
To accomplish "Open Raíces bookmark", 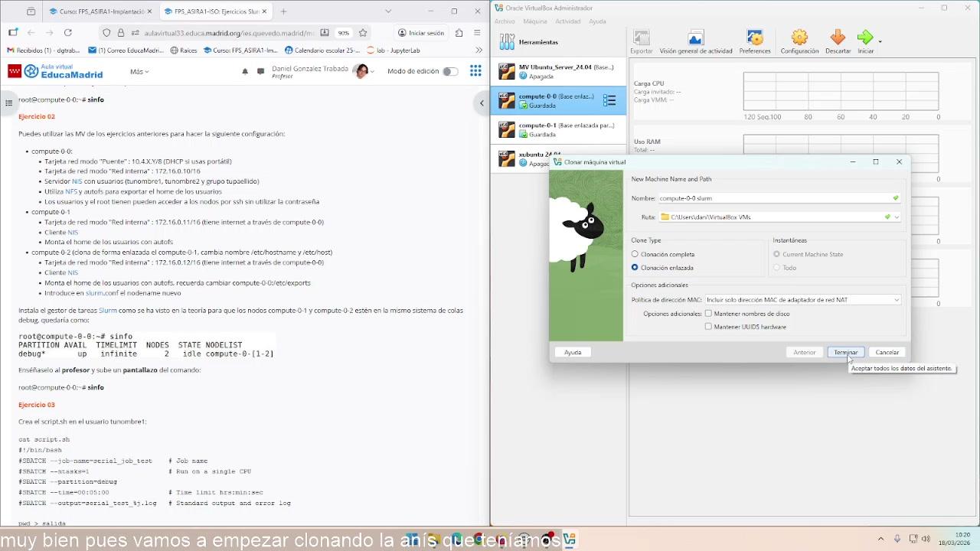I will (184, 51).
